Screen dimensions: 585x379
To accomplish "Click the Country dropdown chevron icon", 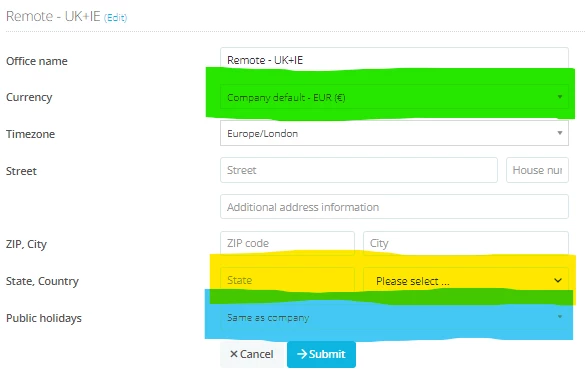I will (558, 281).
